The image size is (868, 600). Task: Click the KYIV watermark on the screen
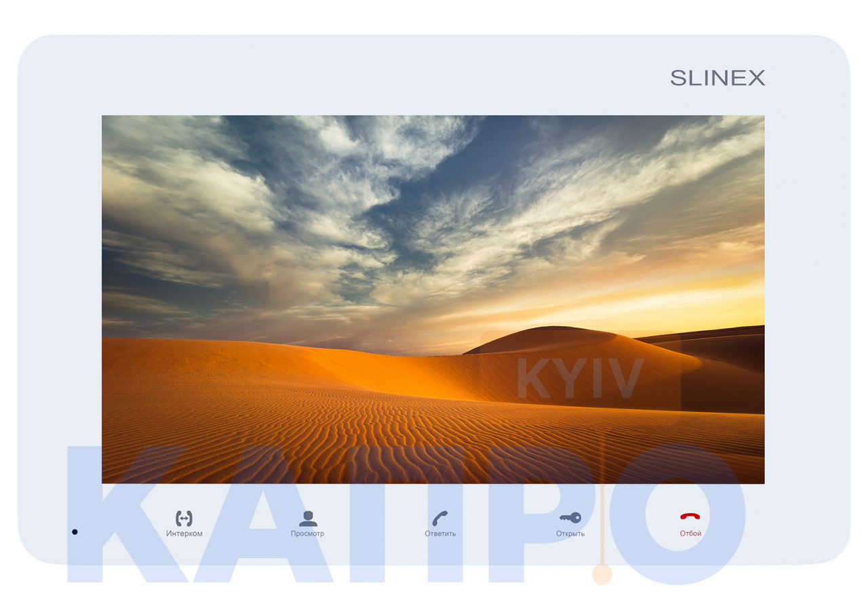point(580,380)
